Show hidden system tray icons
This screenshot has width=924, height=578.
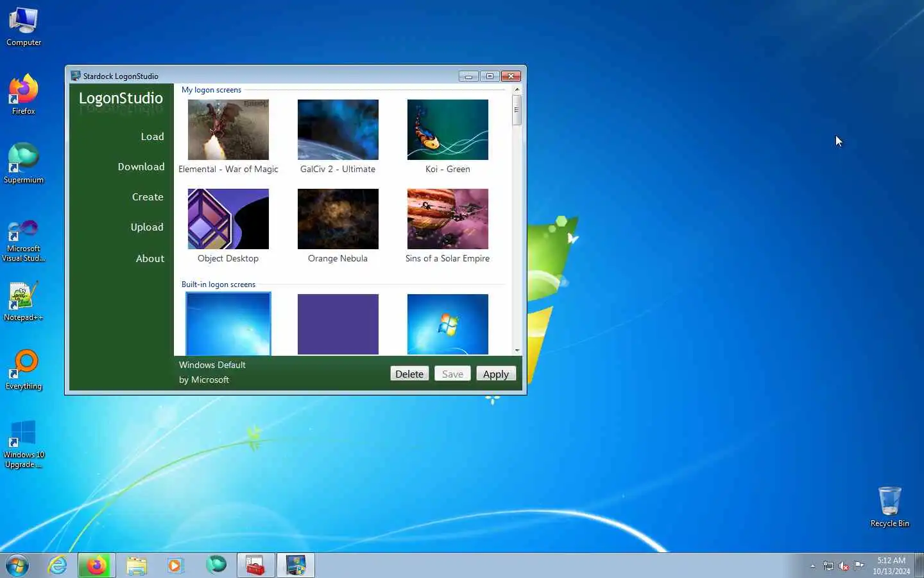812,566
